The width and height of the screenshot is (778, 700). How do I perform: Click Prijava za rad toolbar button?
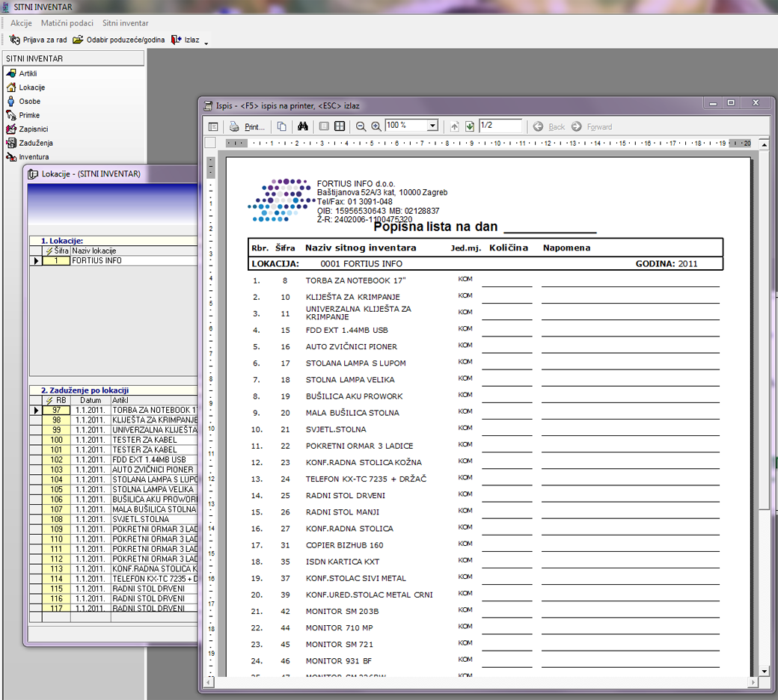[38, 40]
